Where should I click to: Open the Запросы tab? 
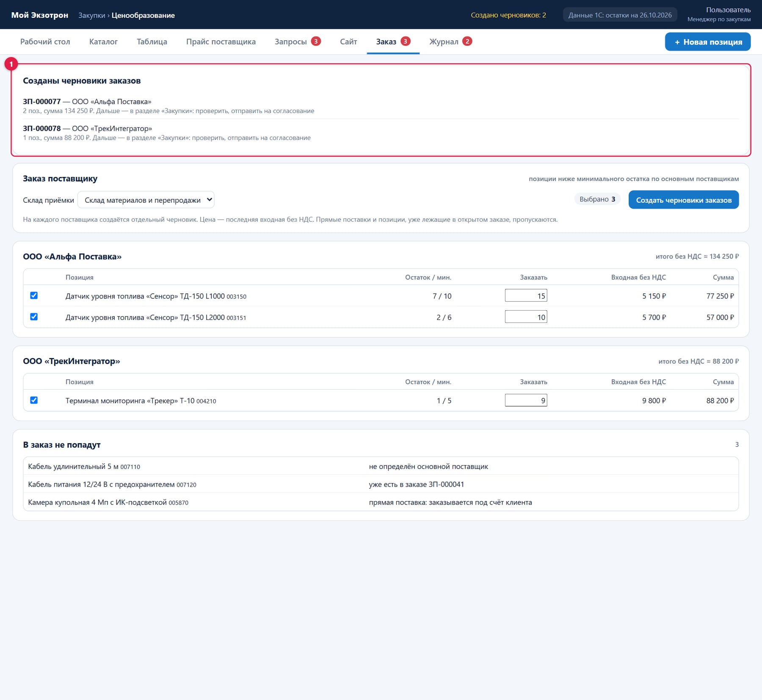point(298,41)
